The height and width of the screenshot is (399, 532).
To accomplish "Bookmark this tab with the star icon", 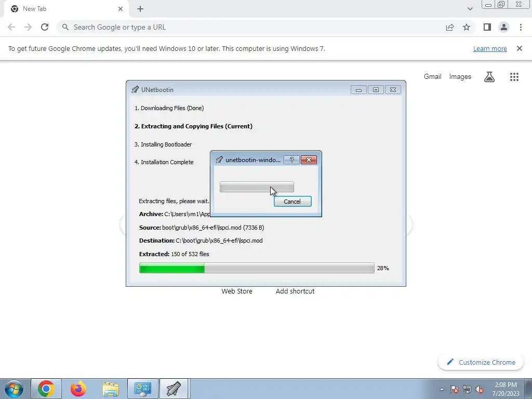I will (x=467, y=27).
